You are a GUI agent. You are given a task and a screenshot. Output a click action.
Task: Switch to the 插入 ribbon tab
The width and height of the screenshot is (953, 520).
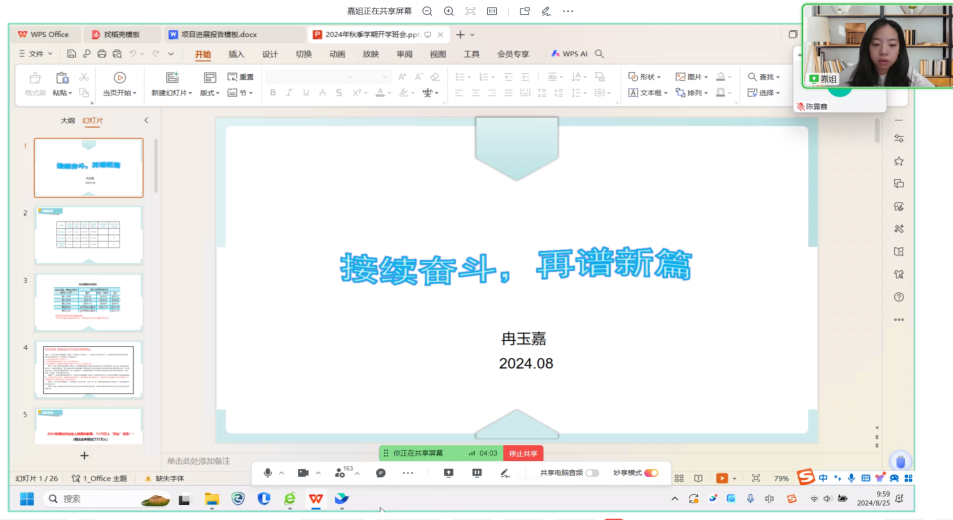[236, 54]
